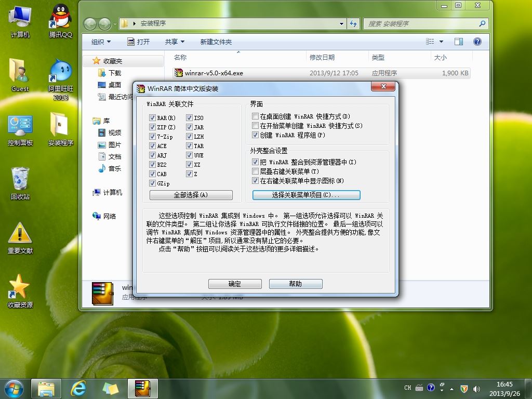Toggle the ISO association checkbox

coord(189,118)
